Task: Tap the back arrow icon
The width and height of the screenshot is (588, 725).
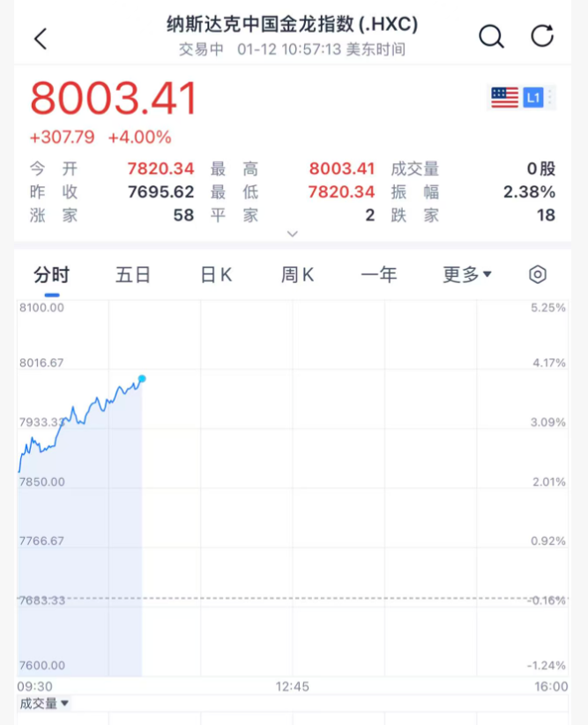Action: click(x=41, y=38)
